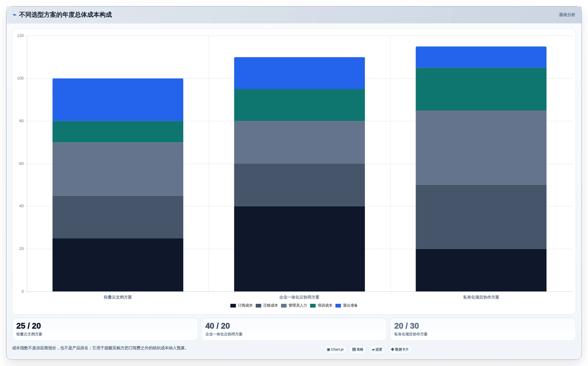Click the y-axis value 100
The height and width of the screenshot is (366, 588).
tap(20, 78)
